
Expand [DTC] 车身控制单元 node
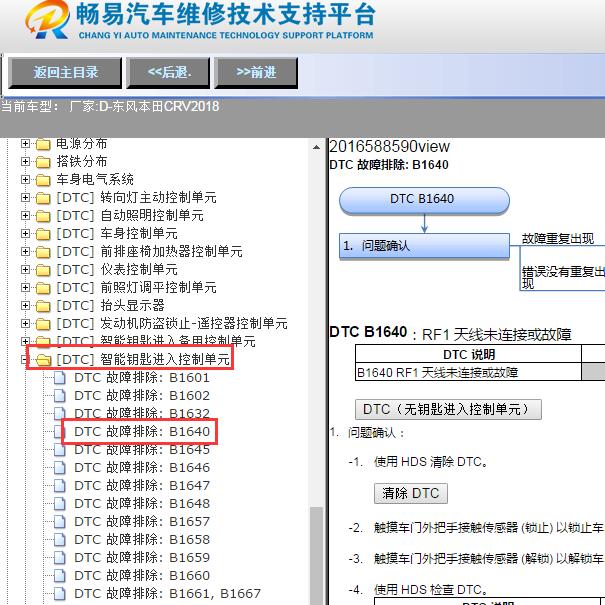click(25, 233)
